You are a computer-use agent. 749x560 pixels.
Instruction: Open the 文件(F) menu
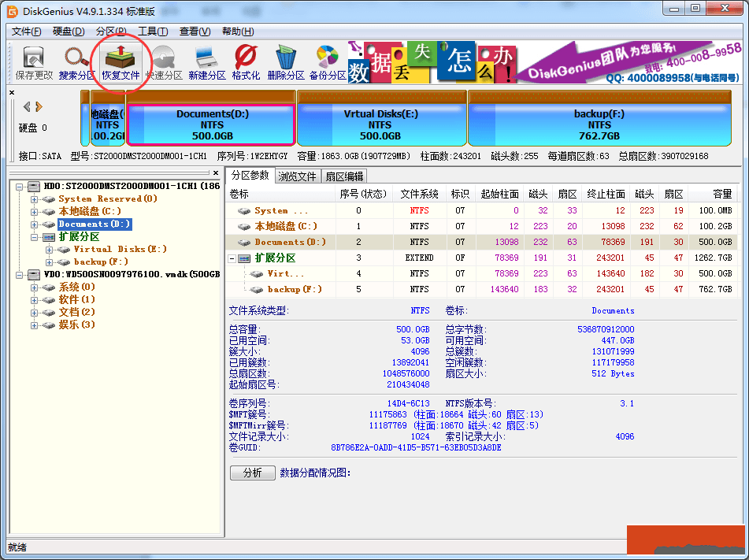point(26,32)
